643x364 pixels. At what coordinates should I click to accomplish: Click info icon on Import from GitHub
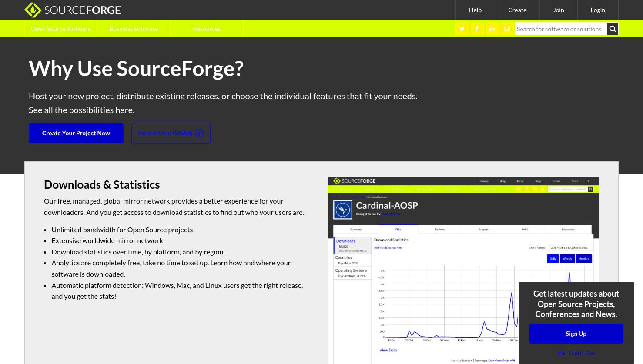tap(199, 133)
